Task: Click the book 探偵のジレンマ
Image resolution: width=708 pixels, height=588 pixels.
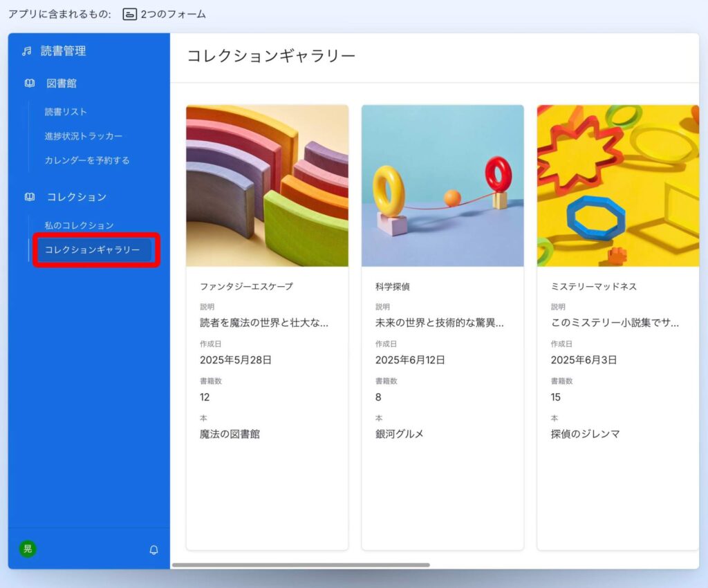Action: (585, 434)
